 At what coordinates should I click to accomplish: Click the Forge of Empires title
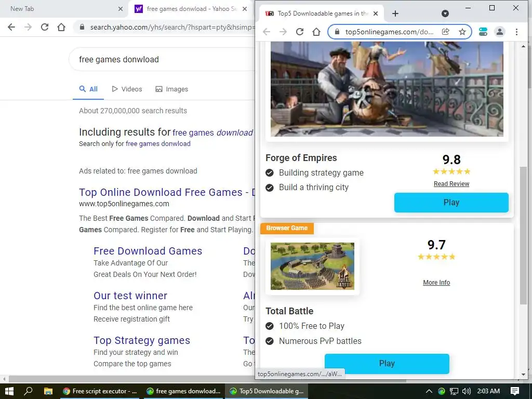(301, 158)
